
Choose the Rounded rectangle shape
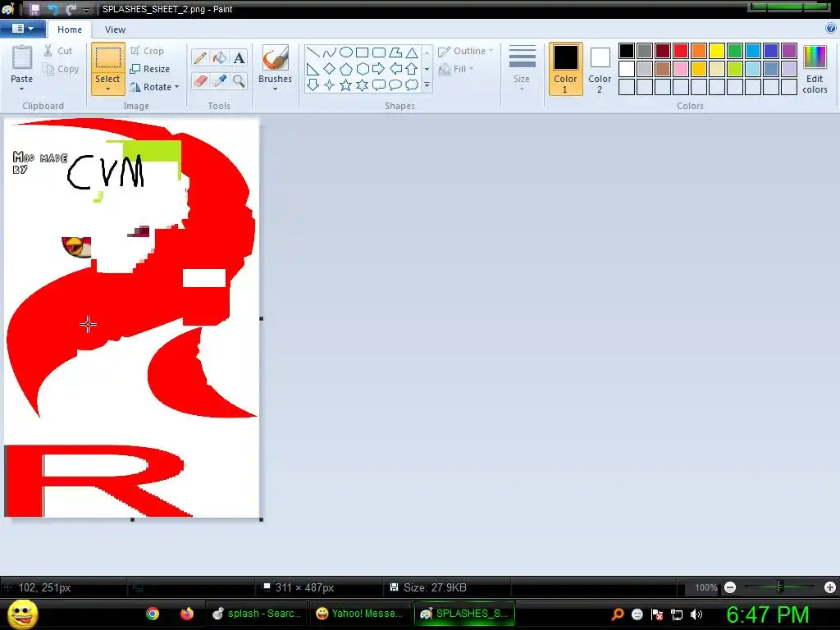(379, 52)
